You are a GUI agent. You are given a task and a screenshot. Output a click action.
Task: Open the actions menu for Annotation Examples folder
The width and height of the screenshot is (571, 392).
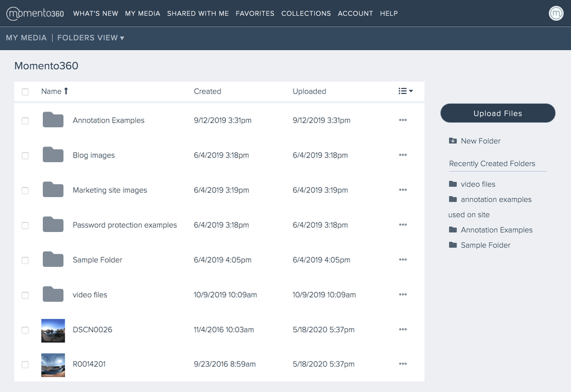(x=403, y=120)
